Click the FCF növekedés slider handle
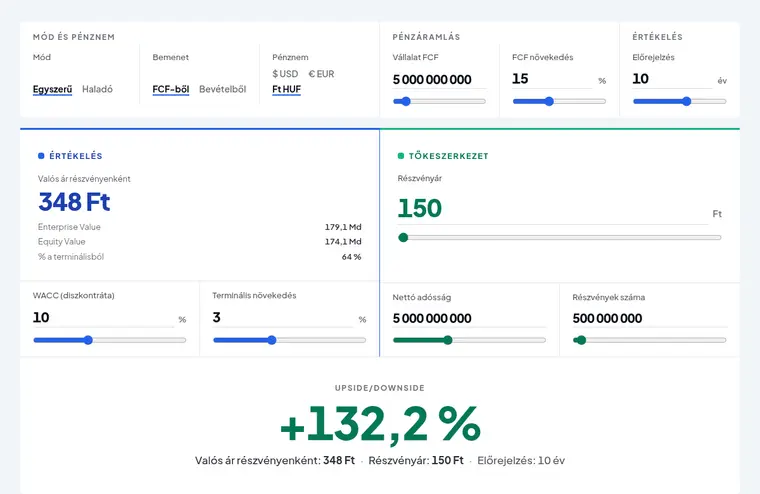This screenshot has height=494, width=760. tap(549, 101)
